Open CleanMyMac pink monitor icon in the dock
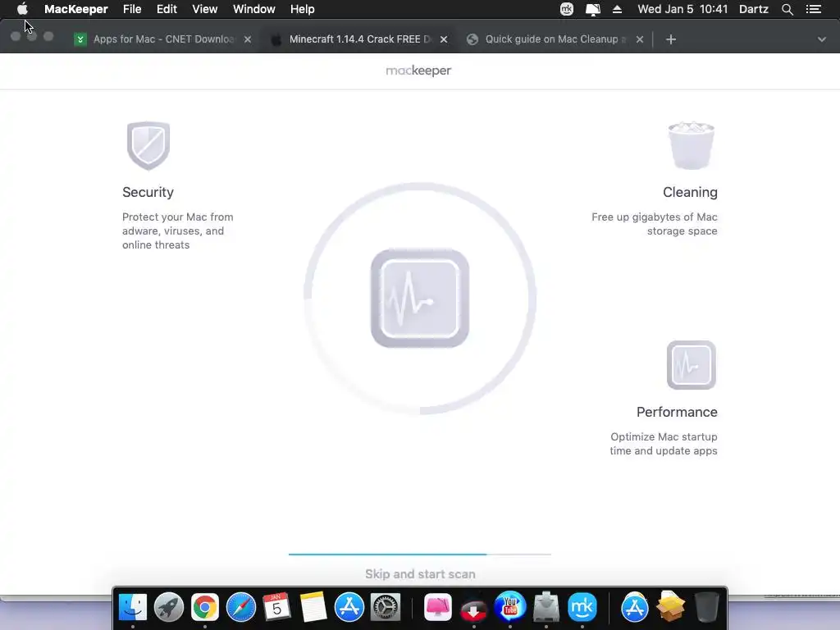Viewport: 840px width, 630px height. 438,608
